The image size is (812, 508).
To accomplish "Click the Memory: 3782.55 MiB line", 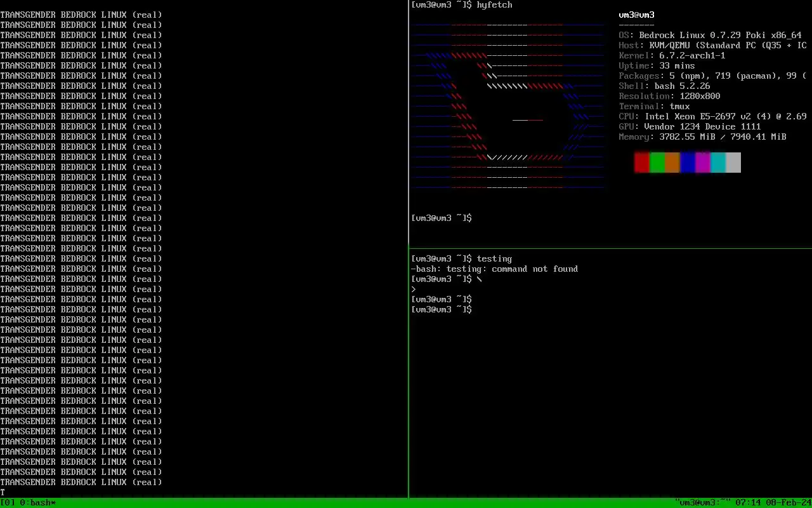I will (x=703, y=137).
